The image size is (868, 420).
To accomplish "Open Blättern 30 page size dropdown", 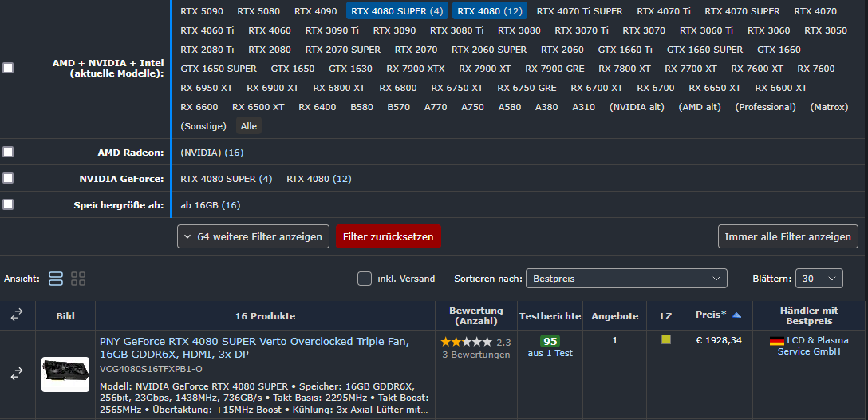I will click(x=819, y=279).
